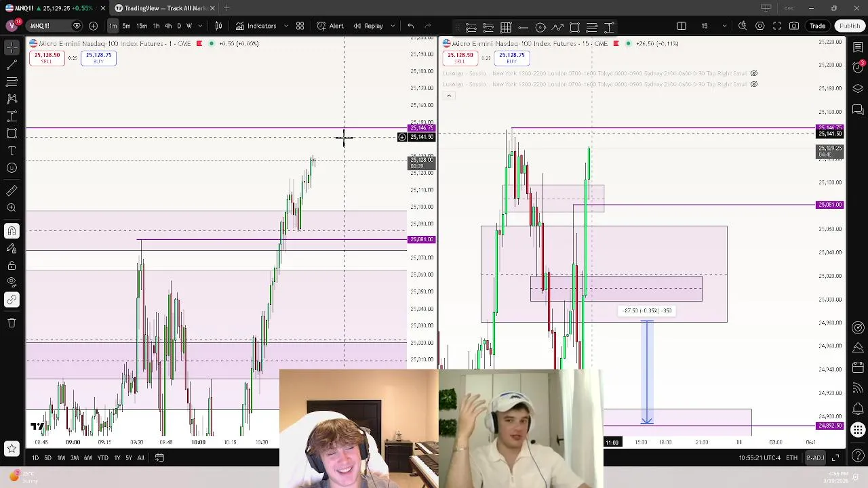Viewport: 868px width, 488px height.
Task: Open the forecasting and measurement tools
Action: tap(12, 116)
